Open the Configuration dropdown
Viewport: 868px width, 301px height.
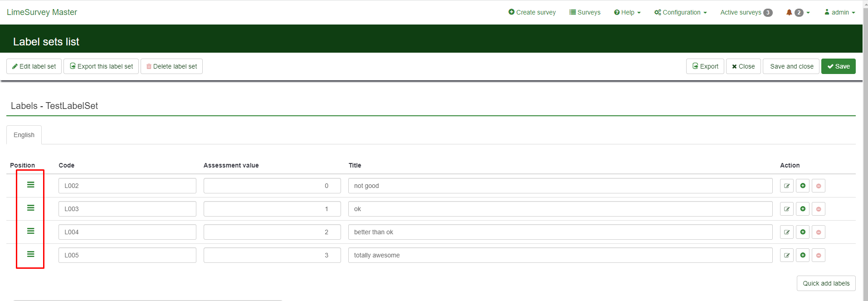pyautogui.click(x=680, y=12)
